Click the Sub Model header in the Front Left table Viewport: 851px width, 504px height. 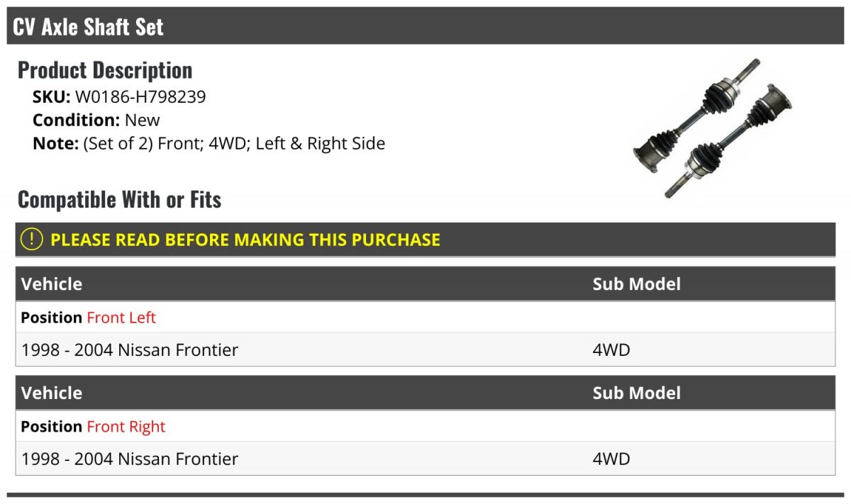click(636, 284)
